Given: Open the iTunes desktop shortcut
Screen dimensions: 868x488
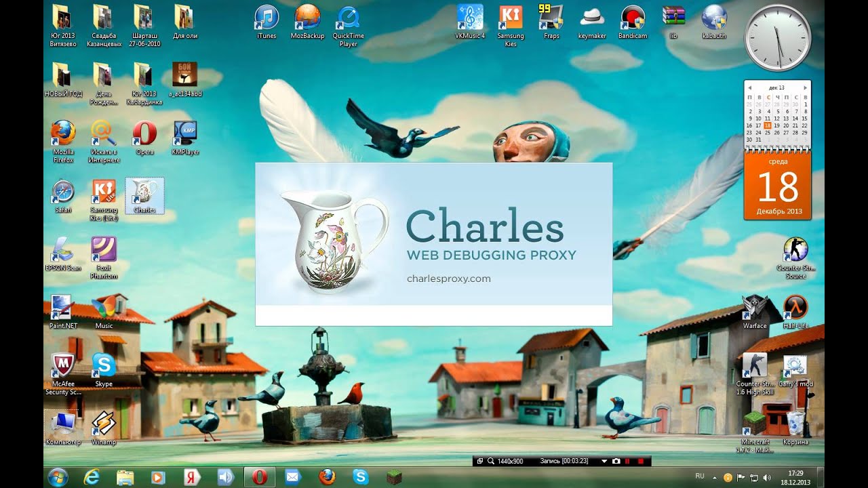Looking at the screenshot, I should (267, 22).
